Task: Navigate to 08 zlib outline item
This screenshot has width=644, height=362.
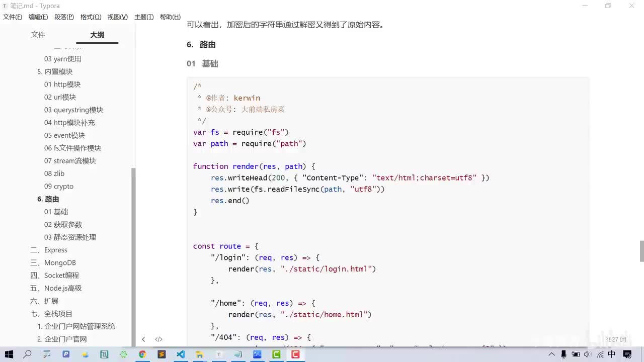Action: click(x=54, y=173)
